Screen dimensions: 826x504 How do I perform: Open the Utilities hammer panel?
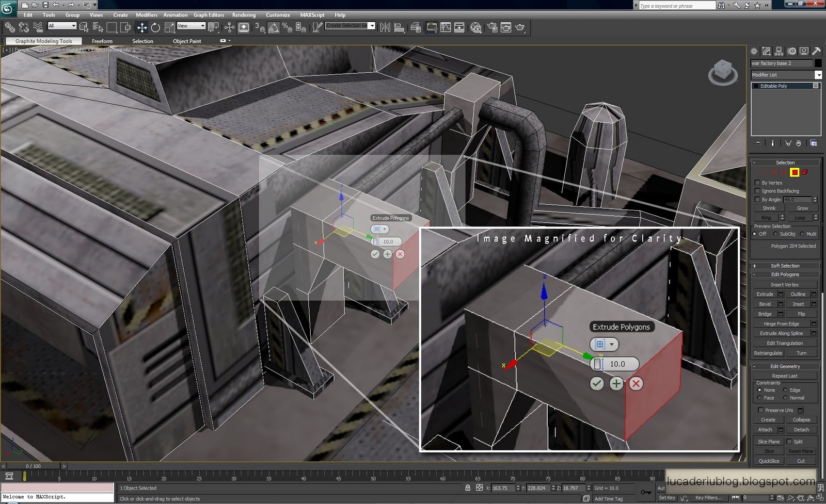point(816,51)
